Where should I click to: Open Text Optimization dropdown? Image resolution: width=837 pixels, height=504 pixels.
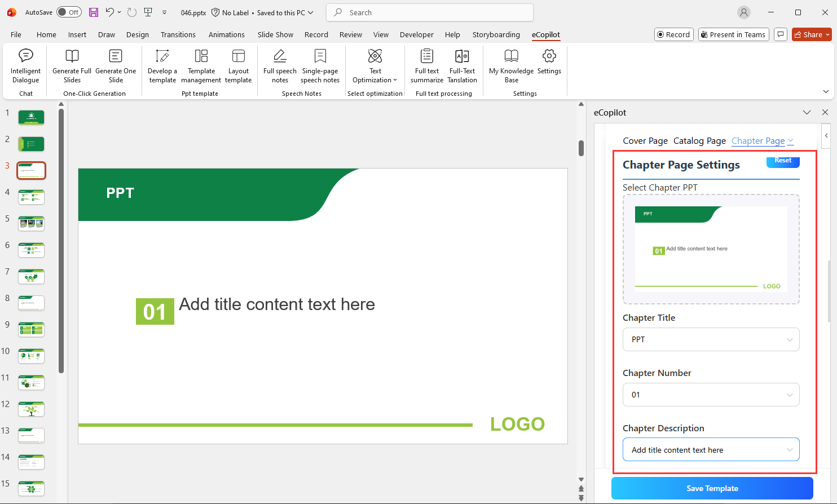tap(375, 66)
